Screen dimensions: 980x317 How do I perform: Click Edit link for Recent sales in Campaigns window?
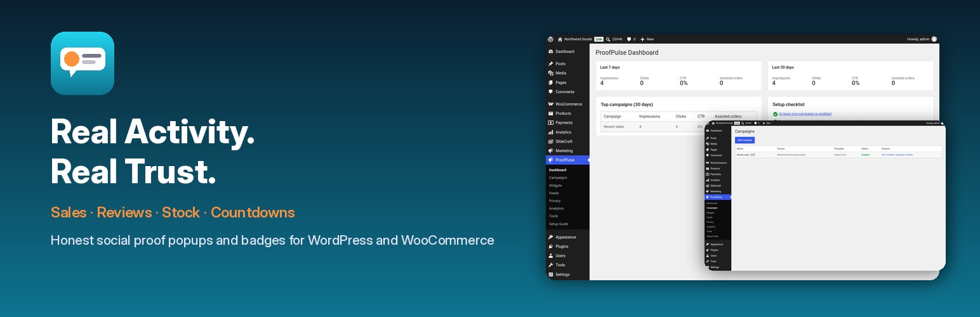pos(884,155)
